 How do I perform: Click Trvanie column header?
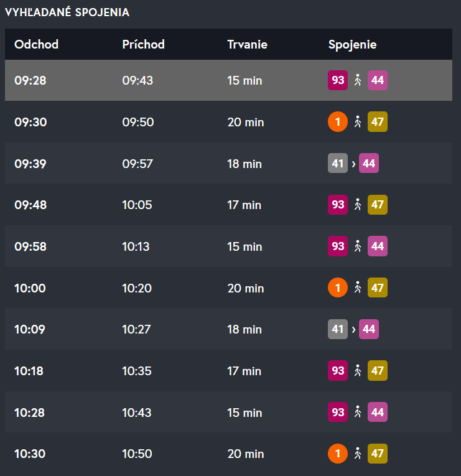coord(247,45)
